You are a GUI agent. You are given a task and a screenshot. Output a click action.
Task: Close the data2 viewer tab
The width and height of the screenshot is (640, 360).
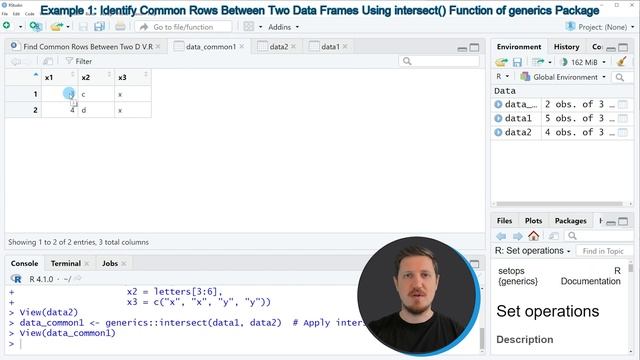click(293, 47)
